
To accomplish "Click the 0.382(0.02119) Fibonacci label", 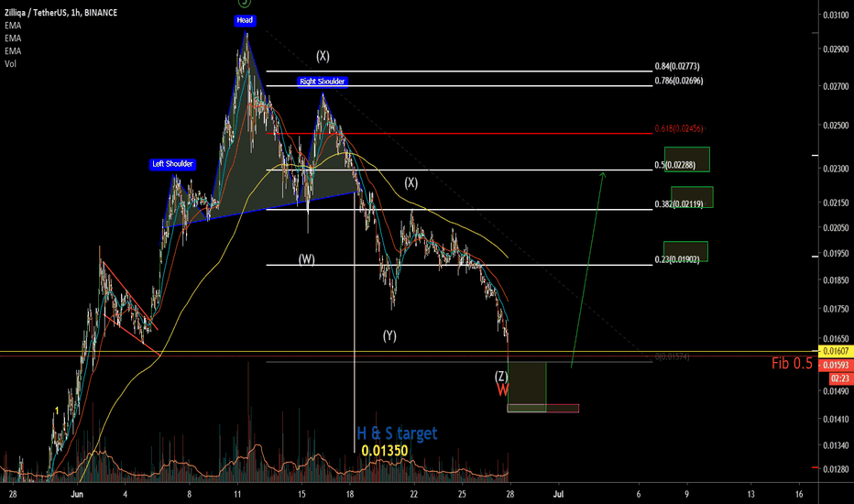I will (679, 204).
